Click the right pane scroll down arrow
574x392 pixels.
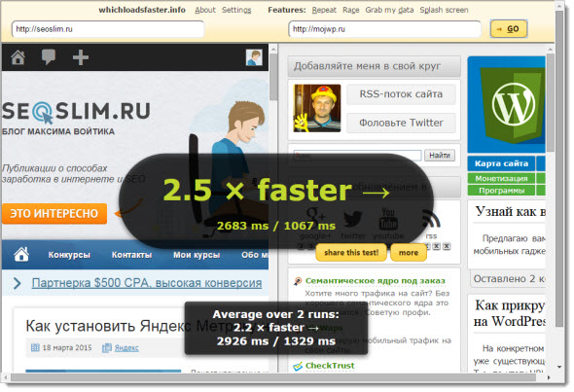559,367
